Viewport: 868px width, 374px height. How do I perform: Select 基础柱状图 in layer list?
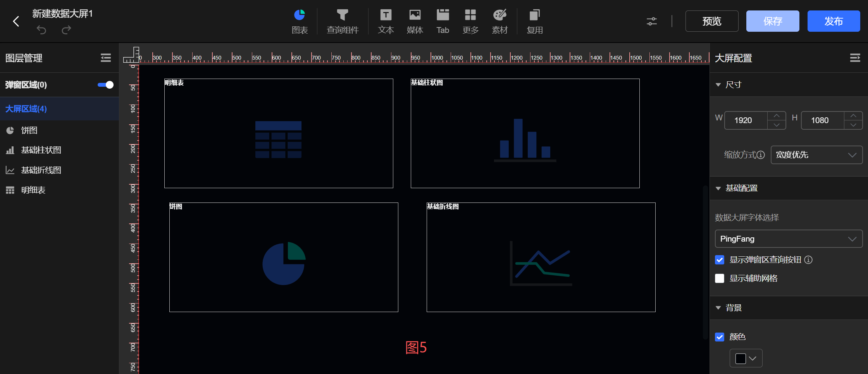pyautogui.click(x=41, y=150)
